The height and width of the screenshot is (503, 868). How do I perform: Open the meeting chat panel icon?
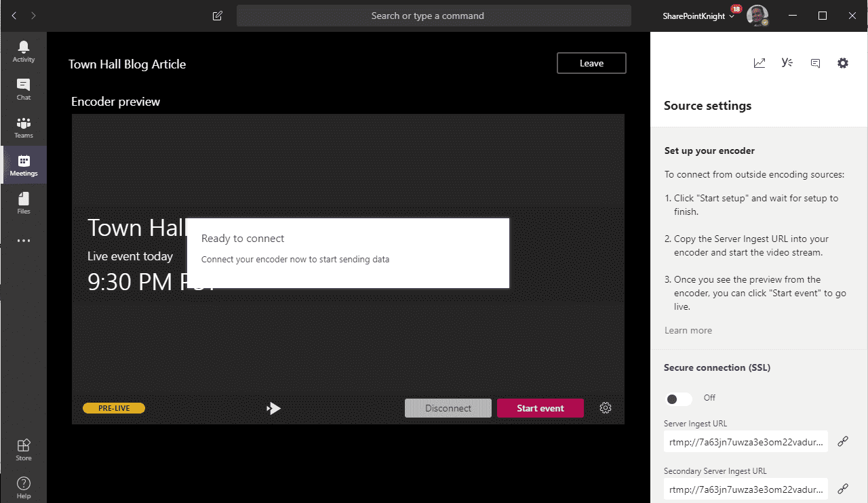coord(816,63)
